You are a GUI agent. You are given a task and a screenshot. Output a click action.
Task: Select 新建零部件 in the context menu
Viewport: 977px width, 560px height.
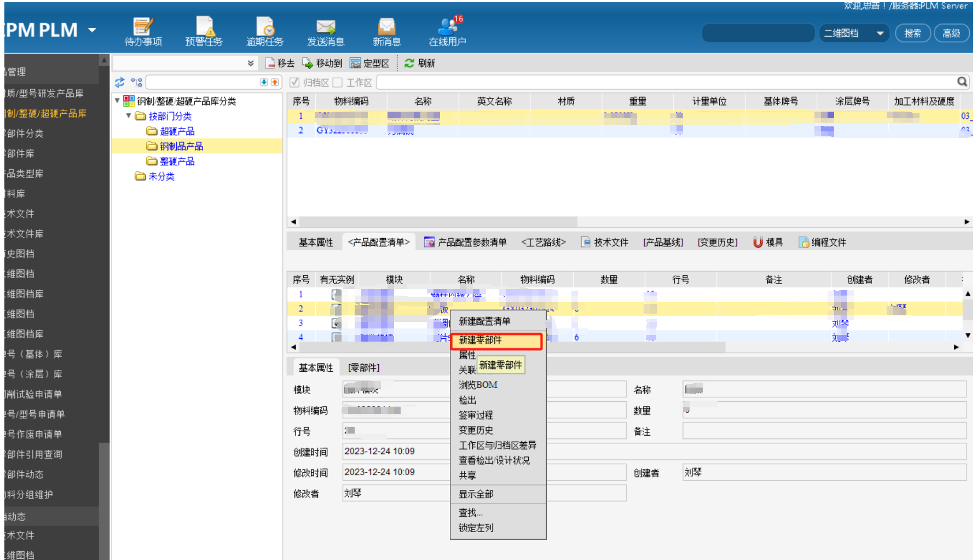(x=496, y=340)
